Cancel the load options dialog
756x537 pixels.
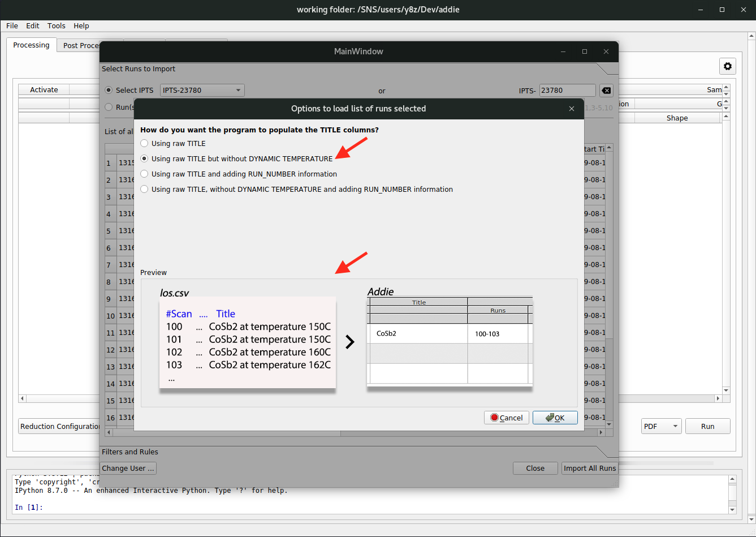point(507,418)
